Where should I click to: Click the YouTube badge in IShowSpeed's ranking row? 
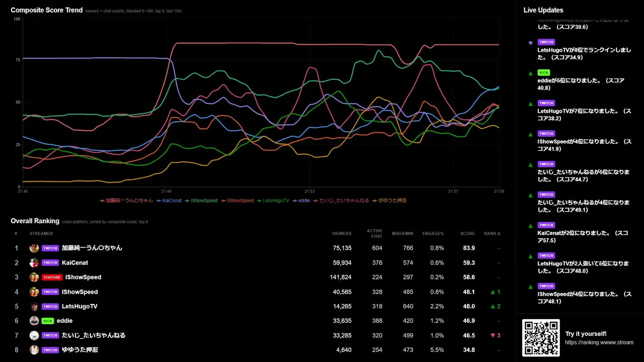52,277
